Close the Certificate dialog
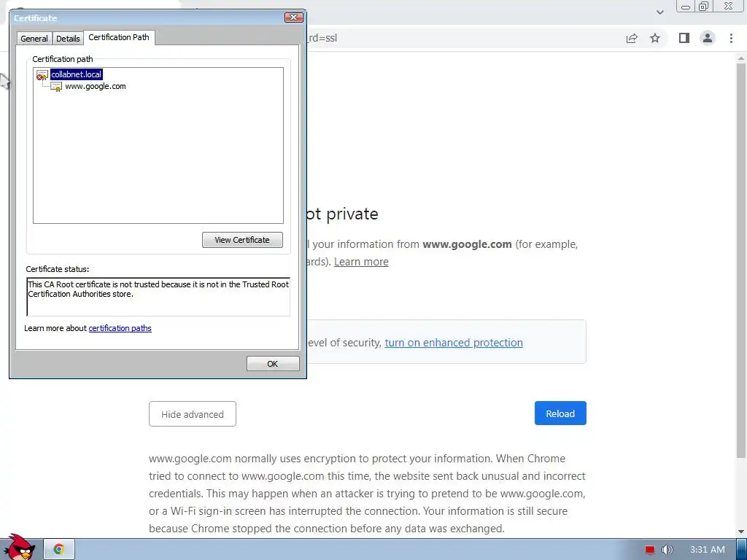 tap(293, 17)
